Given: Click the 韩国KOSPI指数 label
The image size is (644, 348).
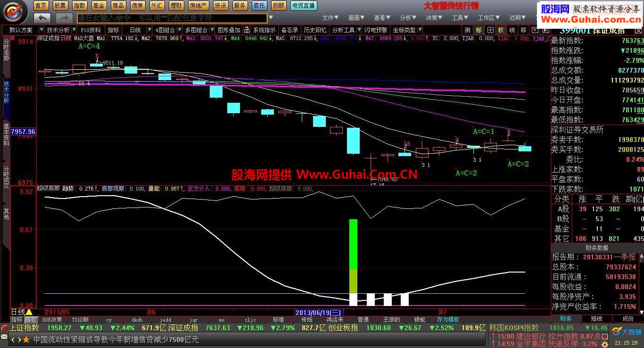Looking at the screenshot, I should coord(514,328).
